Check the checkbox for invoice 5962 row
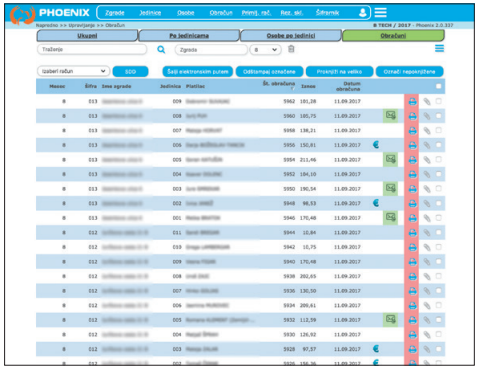The height and width of the screenshot is (369, 478). 438,101
